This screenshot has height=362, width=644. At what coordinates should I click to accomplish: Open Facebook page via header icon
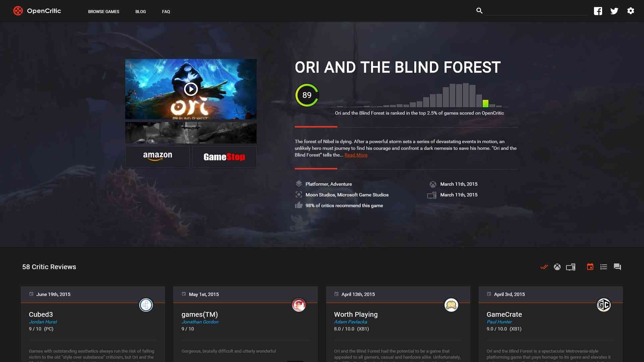click(598, 11)
